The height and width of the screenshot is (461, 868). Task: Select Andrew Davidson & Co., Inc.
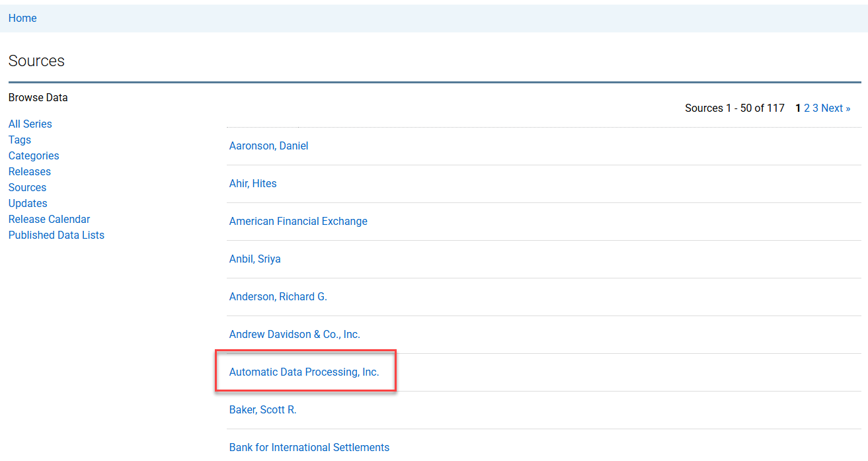click(x=295, y=335)
